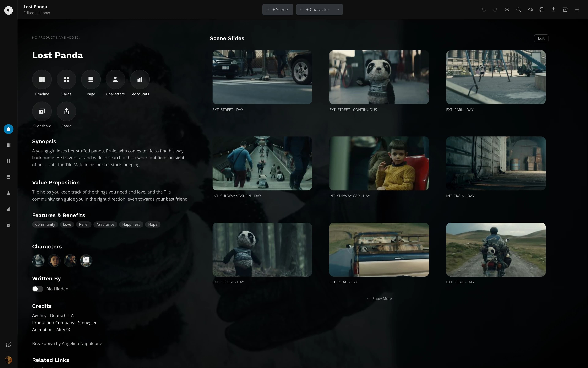Open Story Stats from the left sidebar

click(x=9, y=209)
